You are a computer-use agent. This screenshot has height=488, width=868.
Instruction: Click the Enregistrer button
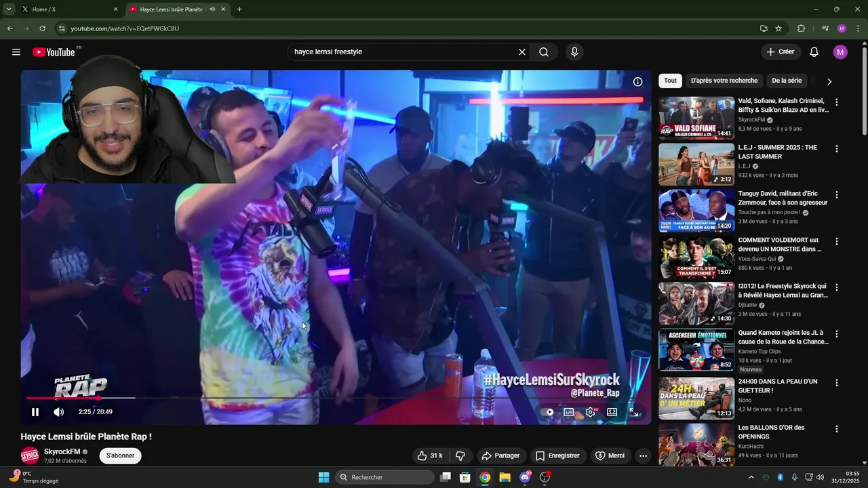coord(557,455)
